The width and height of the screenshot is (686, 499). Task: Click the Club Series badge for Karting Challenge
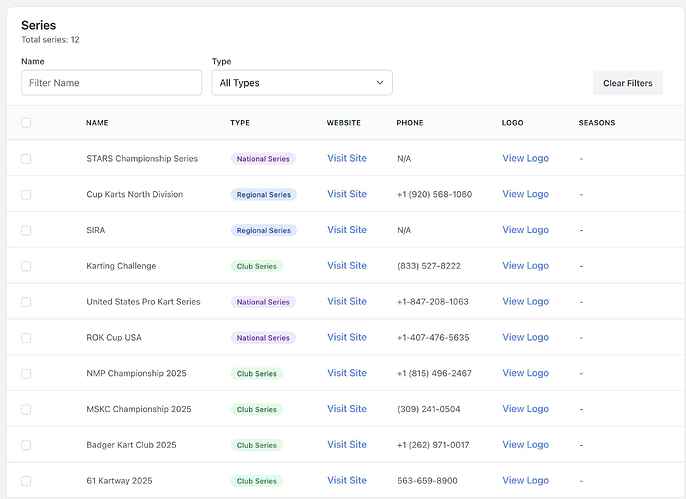pos(257,266)
